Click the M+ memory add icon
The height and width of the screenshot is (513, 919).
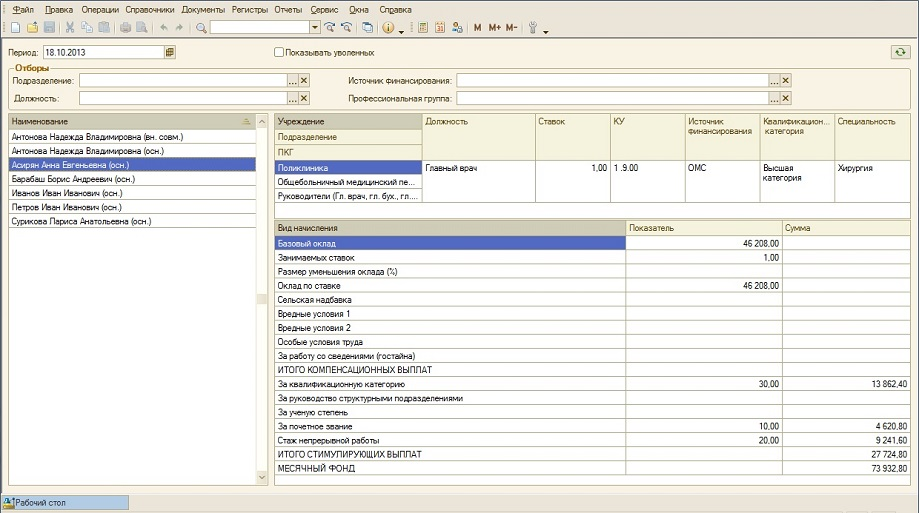(494, 28)
